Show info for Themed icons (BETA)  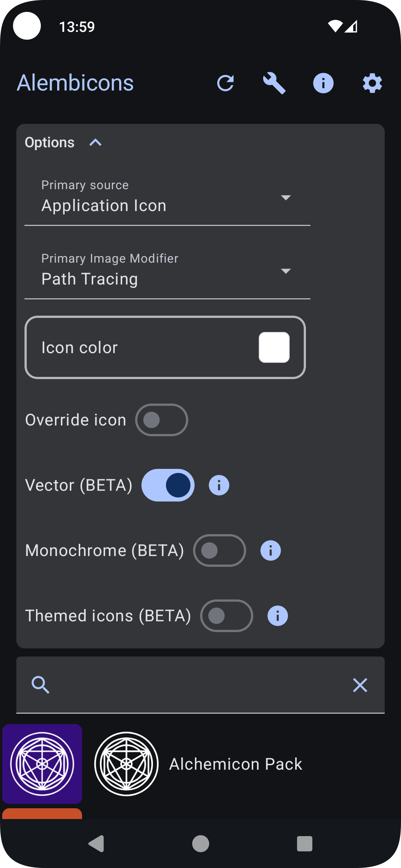coord(277,616)
